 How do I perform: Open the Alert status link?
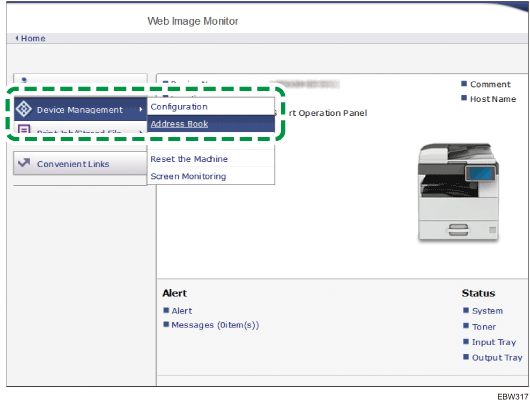click(x=182, y=311)
